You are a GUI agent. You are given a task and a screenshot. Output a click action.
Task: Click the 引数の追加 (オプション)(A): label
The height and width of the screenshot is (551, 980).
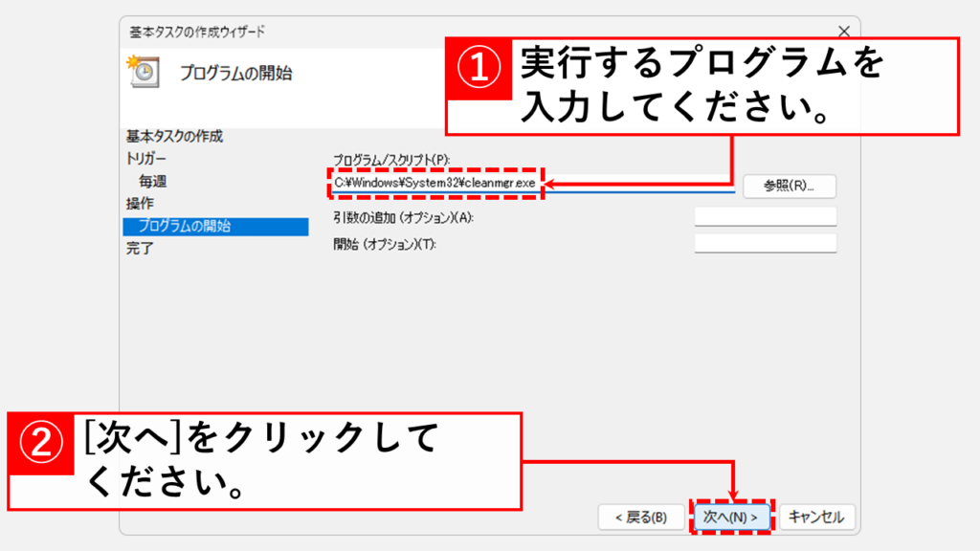point(403,217)
